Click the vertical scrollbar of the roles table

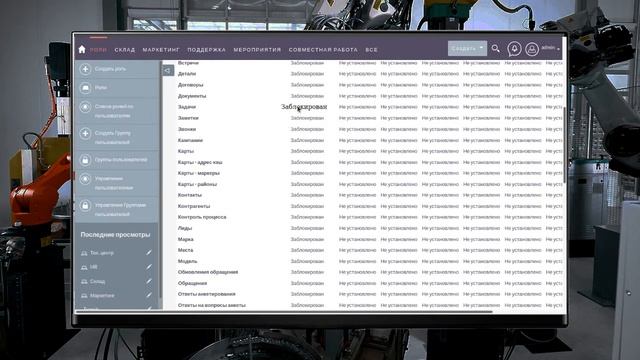coord(564,144)
